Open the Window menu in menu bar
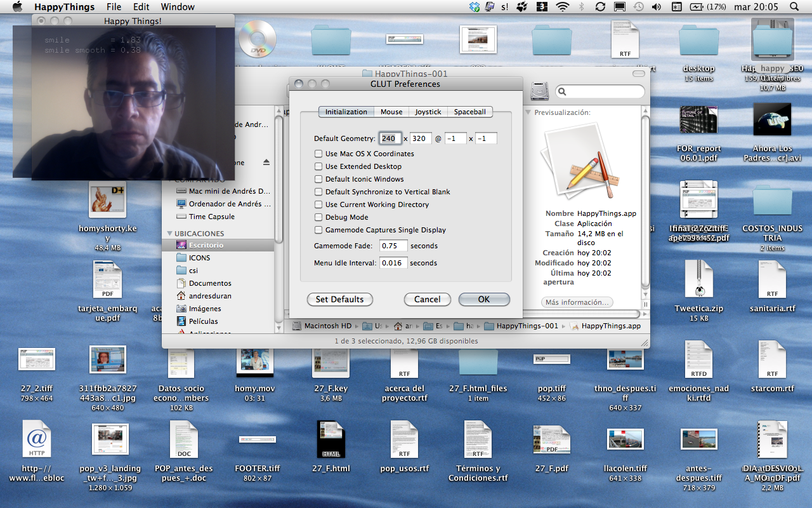This screenshot has width=812, height=508. pos(178,7)
